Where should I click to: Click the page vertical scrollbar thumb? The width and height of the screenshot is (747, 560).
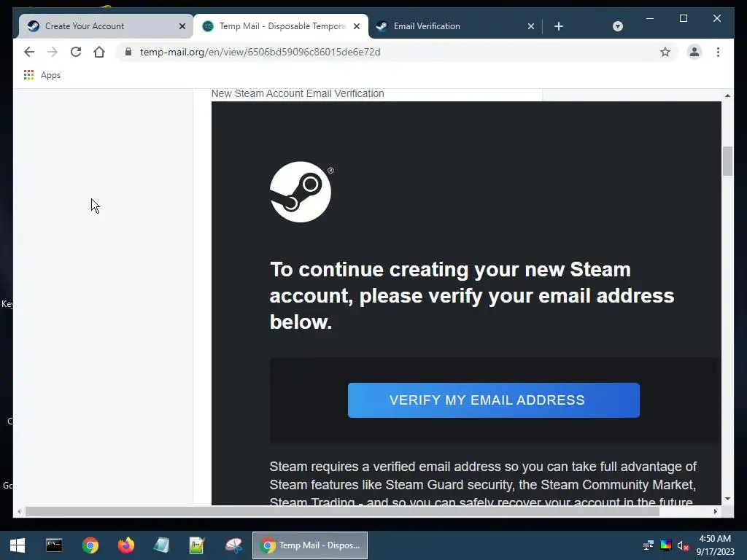tap(727, 161)
